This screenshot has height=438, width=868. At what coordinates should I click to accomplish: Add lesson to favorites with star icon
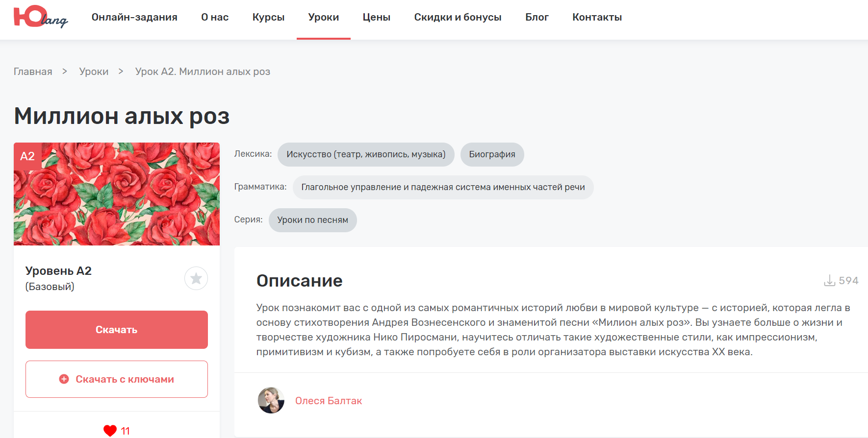point(196,278)
